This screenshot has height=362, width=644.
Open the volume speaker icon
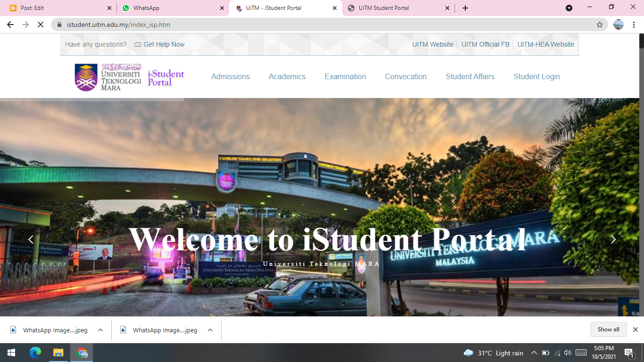click(x=567, y=353)
